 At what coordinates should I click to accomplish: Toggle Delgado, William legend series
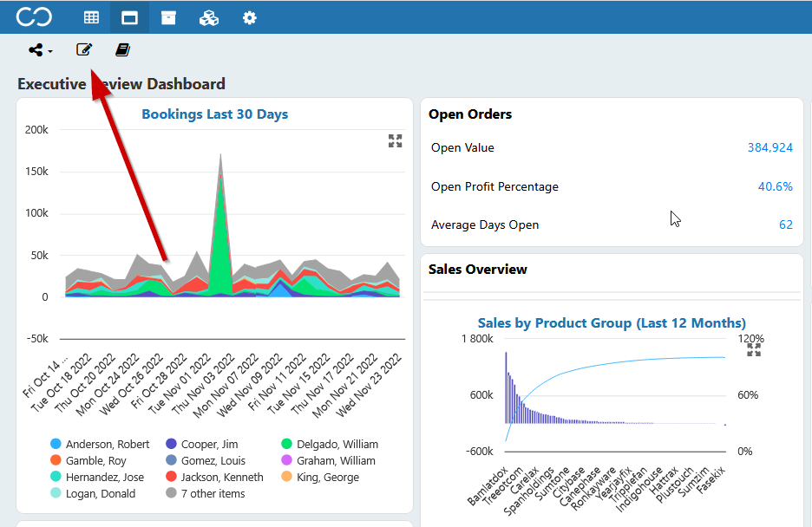pyautogui.click(x=330, y=445)
